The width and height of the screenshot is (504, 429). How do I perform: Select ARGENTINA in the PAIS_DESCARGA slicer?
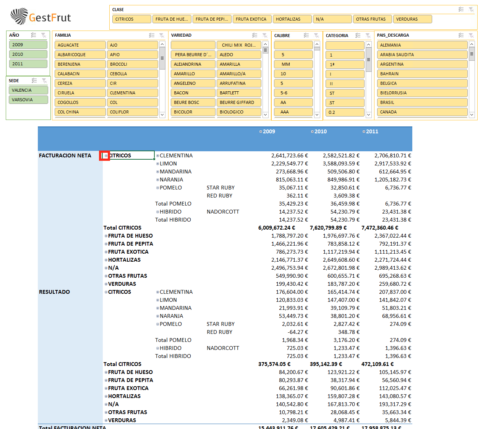(x=422, y=64)
